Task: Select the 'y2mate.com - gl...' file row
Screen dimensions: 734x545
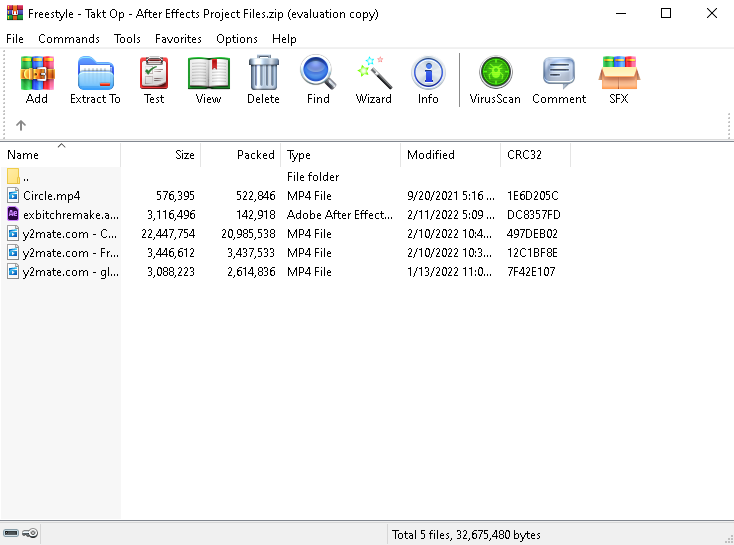Action: click(286, 272)
